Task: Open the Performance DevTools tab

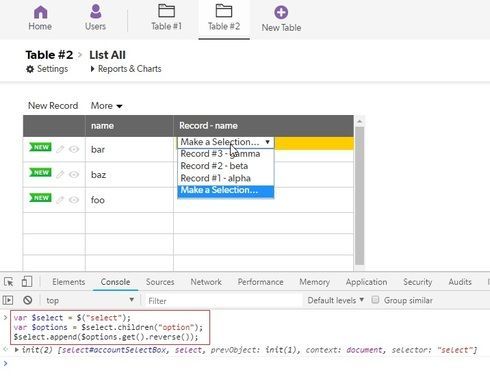Action: (260, 282)
